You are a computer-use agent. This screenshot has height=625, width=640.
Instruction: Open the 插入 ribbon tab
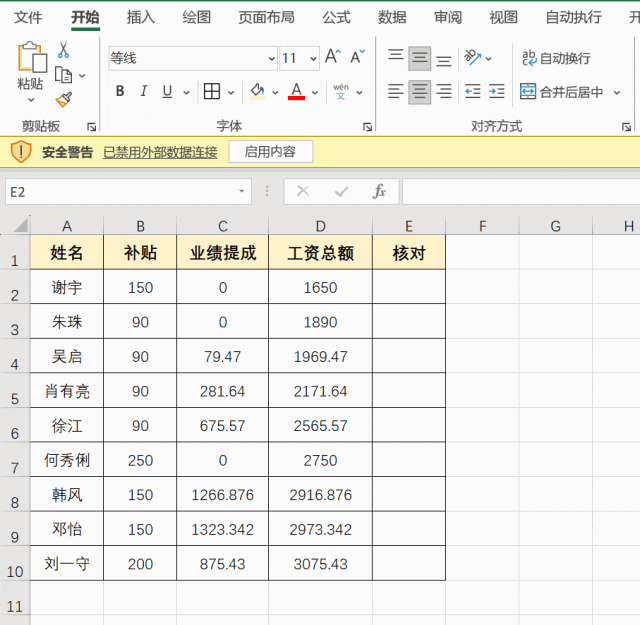coord(141,17)
